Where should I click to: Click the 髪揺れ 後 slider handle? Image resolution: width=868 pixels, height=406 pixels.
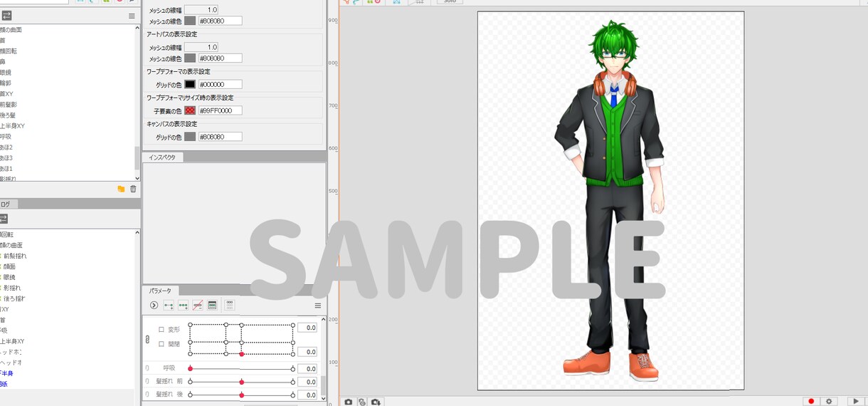(242, 395)
